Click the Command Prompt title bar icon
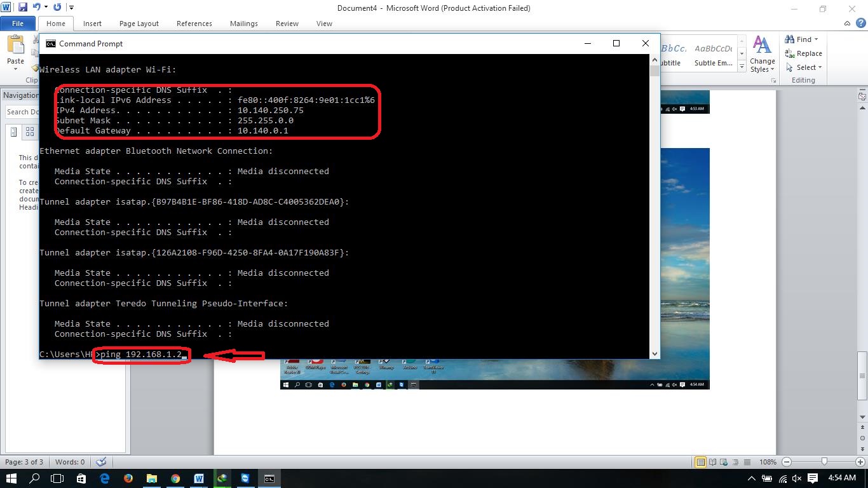The height and width of the screenshot is (488, 868). point(50,44)
